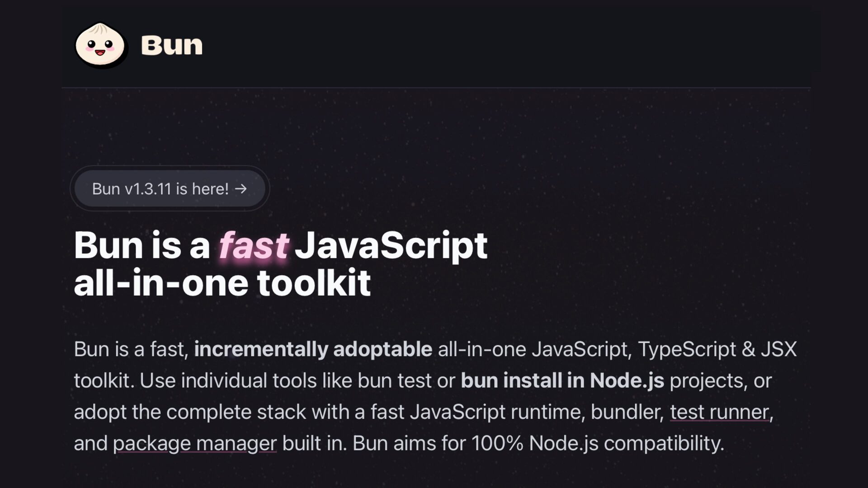This screenshot has height=488, width=868.
Task: Click the bold incrementally adoptable text
Action: (x=313, y=349)
